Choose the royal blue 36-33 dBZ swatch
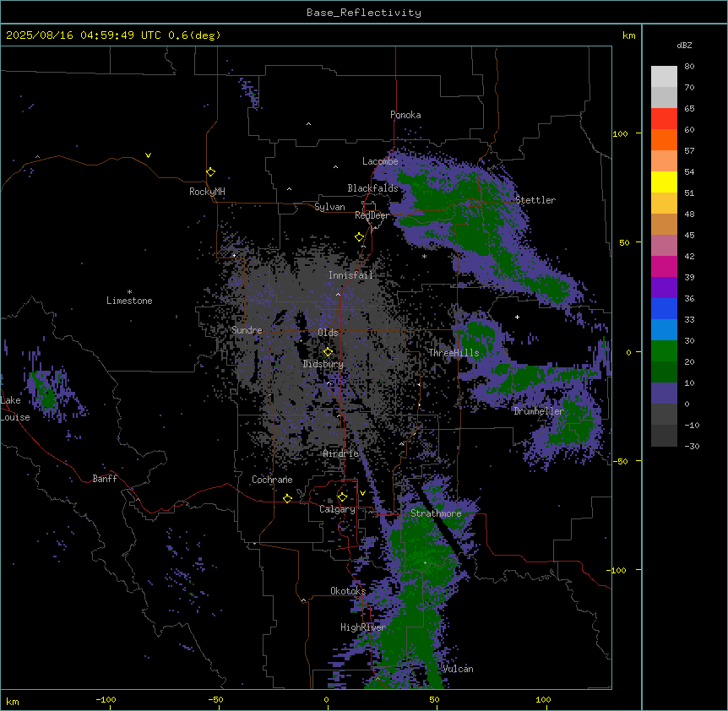This screenshot has width=728, height=711. coord(664,308)
